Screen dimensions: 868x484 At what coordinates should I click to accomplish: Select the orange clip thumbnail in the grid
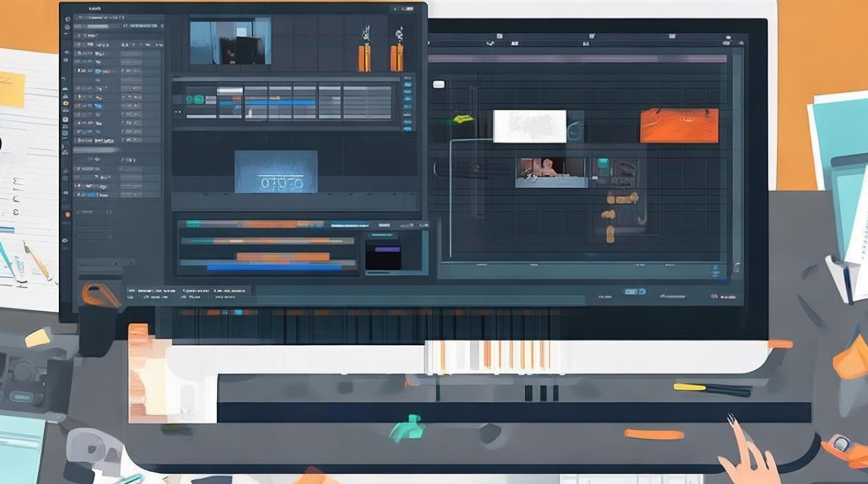coord(679,126)
